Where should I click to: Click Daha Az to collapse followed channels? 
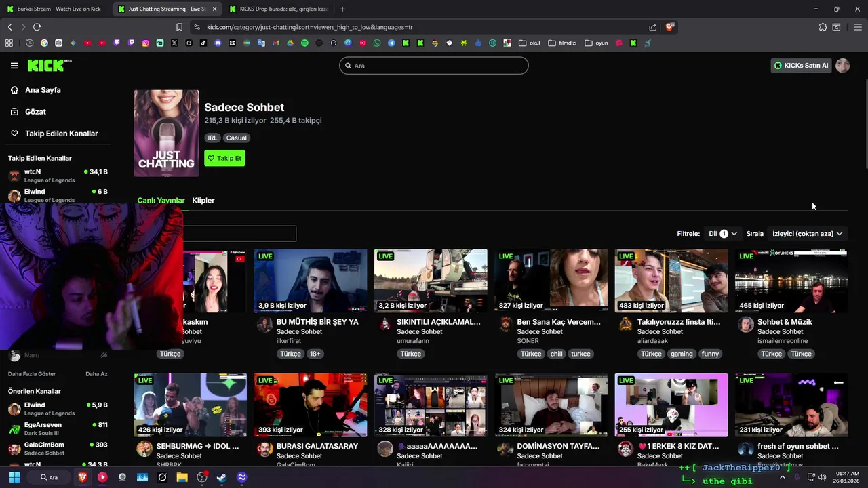(96, 374)
